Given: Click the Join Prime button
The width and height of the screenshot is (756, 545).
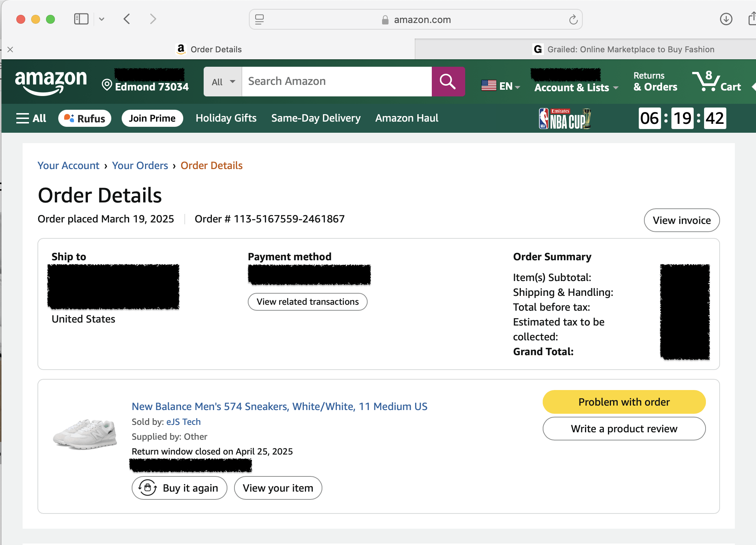Looking at the screenshot, I should 152,118.
